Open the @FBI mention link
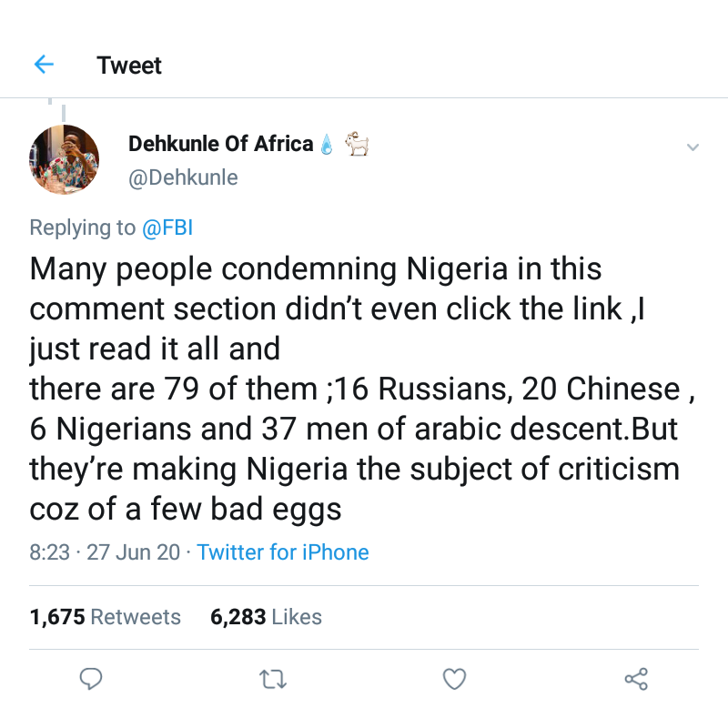Screen dimensions: 728x708 [167, 228]
